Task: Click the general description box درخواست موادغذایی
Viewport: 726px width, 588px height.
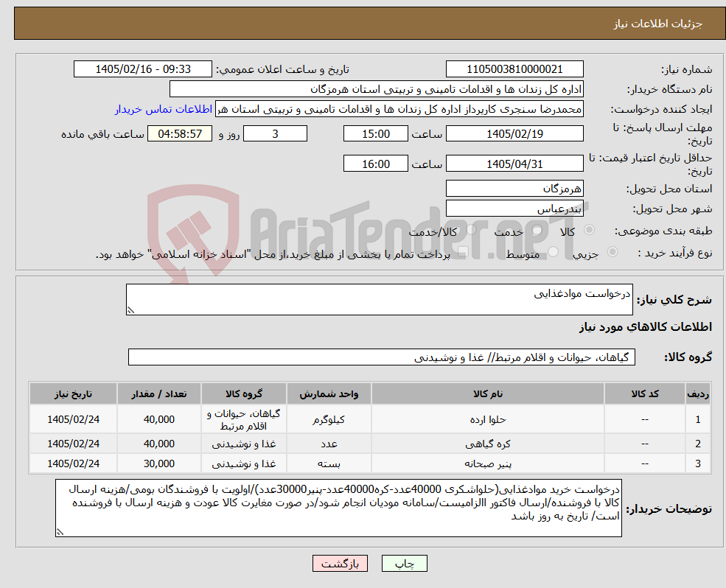Action: pyautogui.click(x=379, y=300)
